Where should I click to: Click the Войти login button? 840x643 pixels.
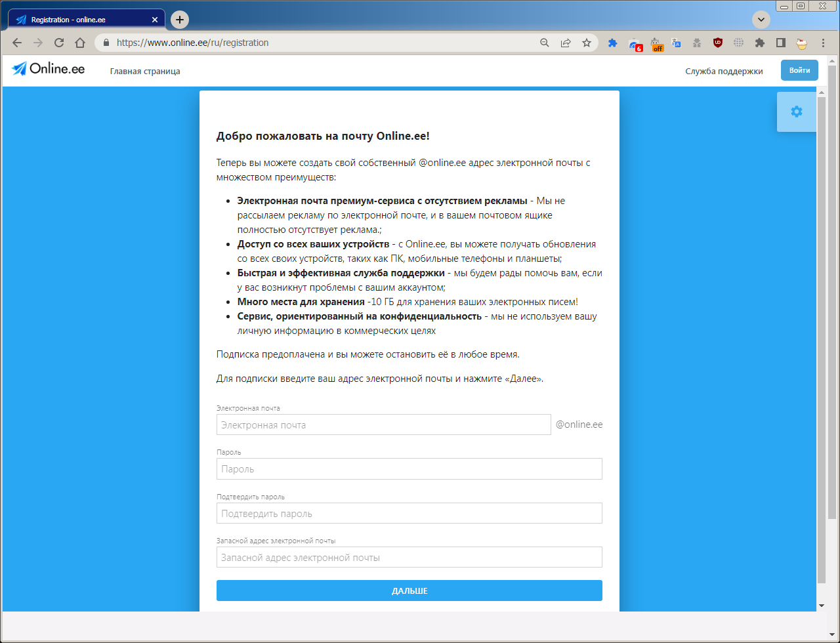pos(799,70)
